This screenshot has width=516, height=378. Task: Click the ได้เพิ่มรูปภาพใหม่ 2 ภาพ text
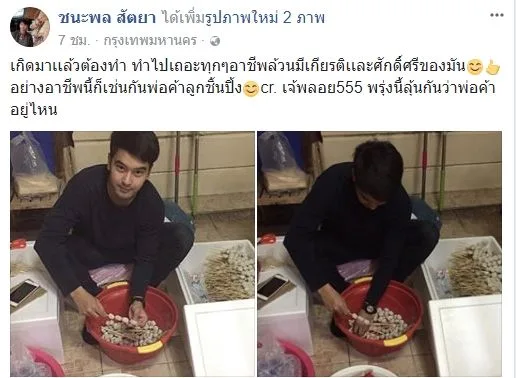pyautogui.click(x=243, y=18)
